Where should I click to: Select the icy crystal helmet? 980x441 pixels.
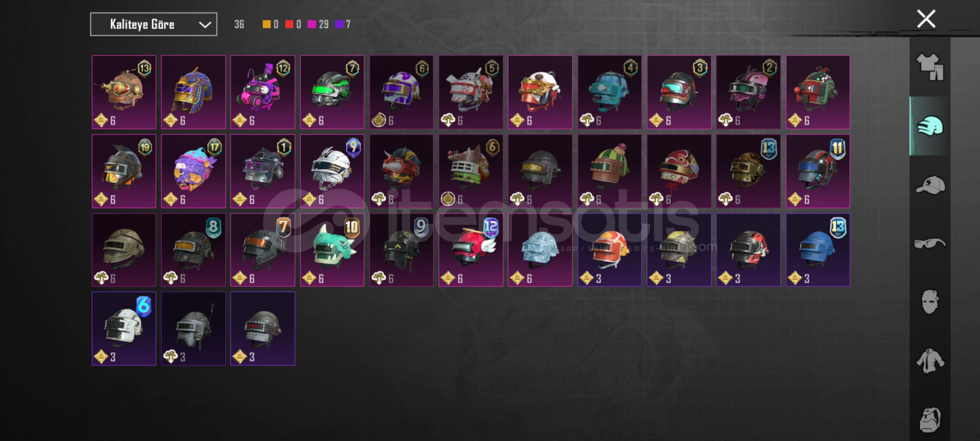(540, 250)
